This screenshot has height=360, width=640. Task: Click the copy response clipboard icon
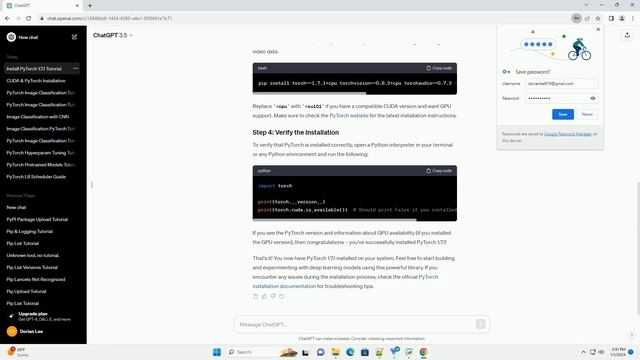256,296
